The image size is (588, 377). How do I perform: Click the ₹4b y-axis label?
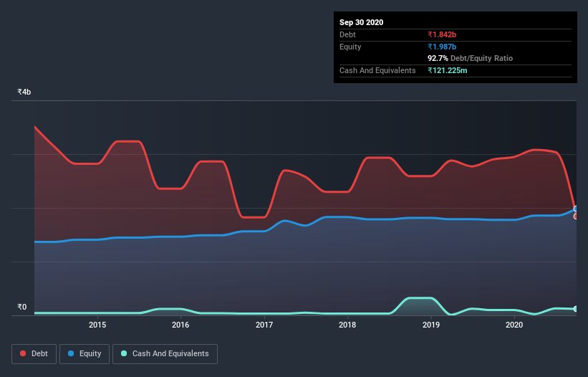[24, 92]
